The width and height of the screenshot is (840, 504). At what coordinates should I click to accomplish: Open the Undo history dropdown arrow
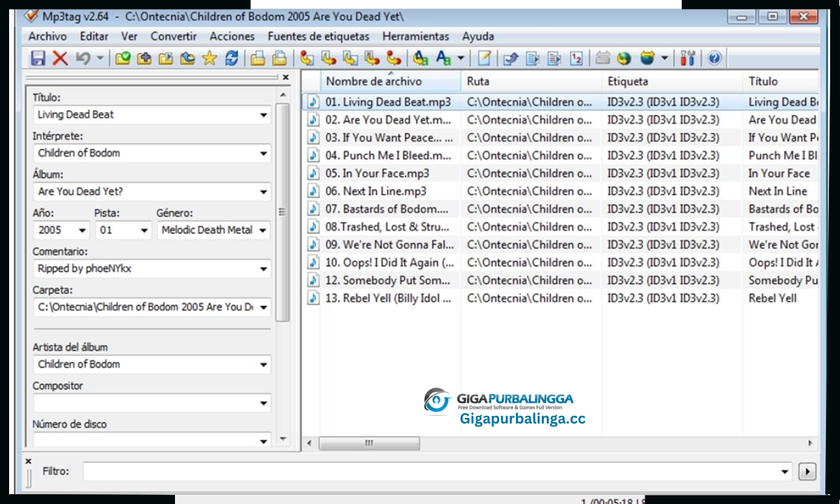pyautogui.click(x=99, y=59)
